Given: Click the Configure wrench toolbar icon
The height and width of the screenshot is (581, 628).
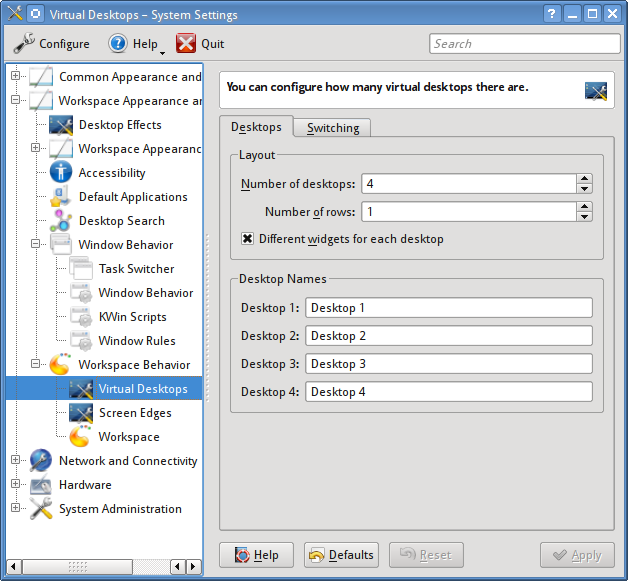Looking at the screenshot, I should pyautogui.click(x=24, y=43).
